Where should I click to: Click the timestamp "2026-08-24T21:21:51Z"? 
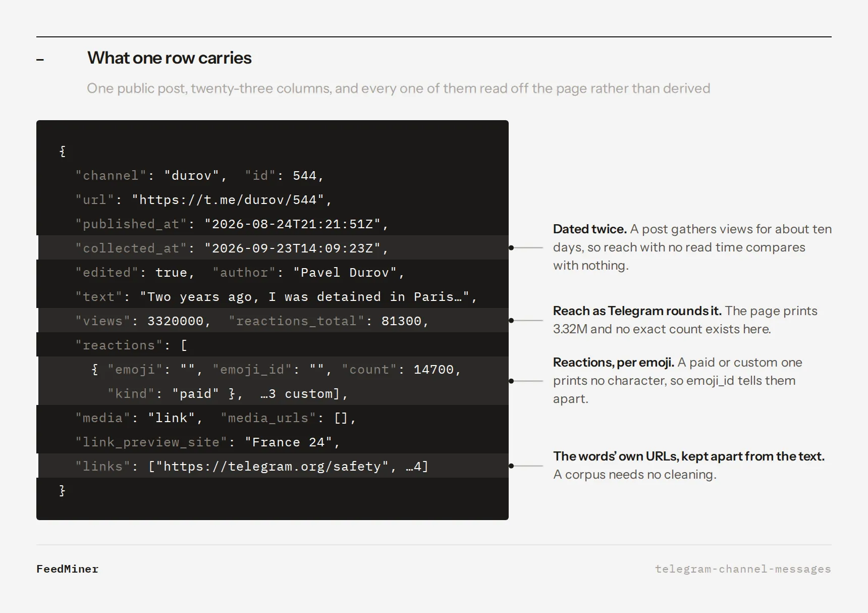point(293,224)
